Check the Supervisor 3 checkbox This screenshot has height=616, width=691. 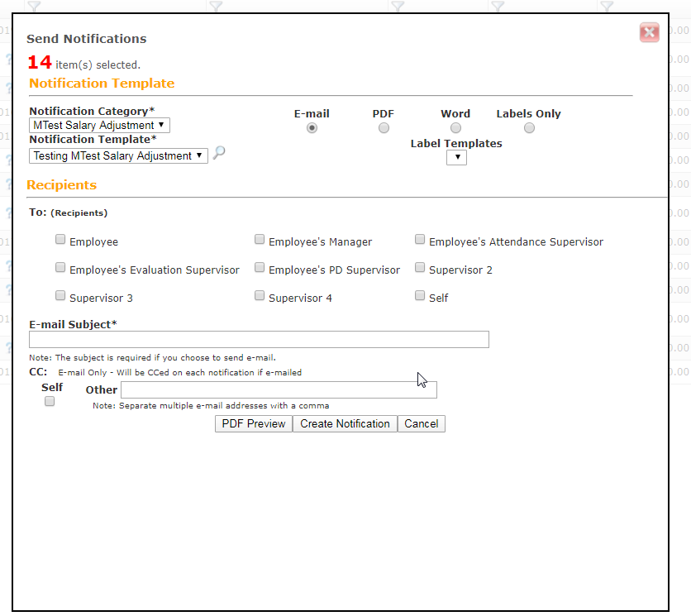tap(60, 295)
